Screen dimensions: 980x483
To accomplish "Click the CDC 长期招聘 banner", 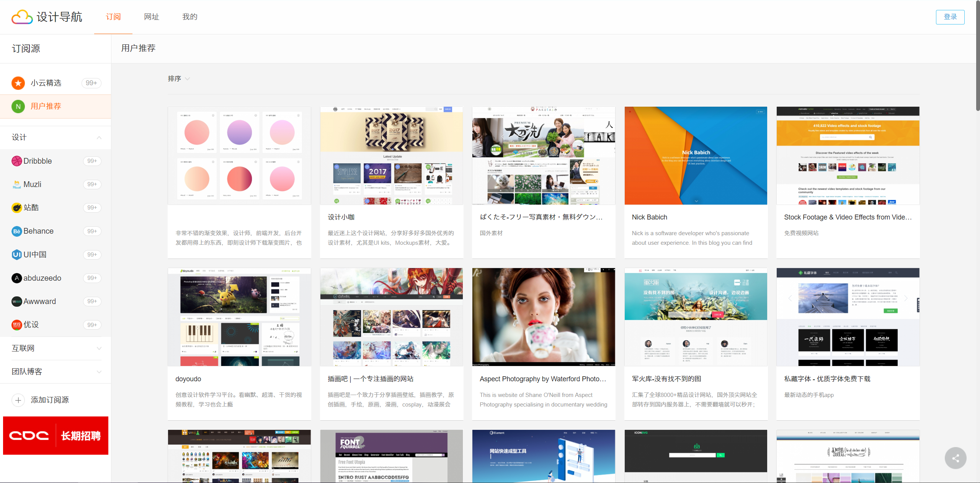I will pos(56,436).
